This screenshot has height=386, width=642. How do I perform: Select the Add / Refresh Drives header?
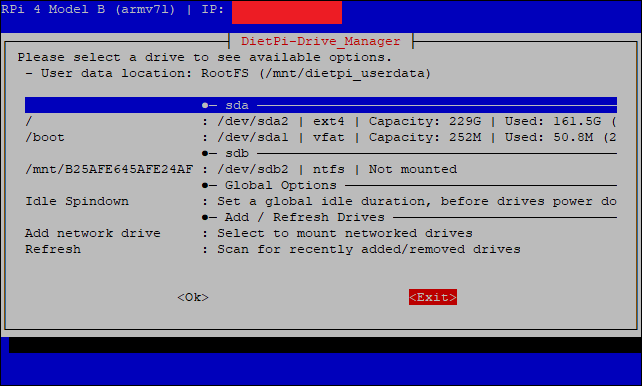tap(321, 217)
